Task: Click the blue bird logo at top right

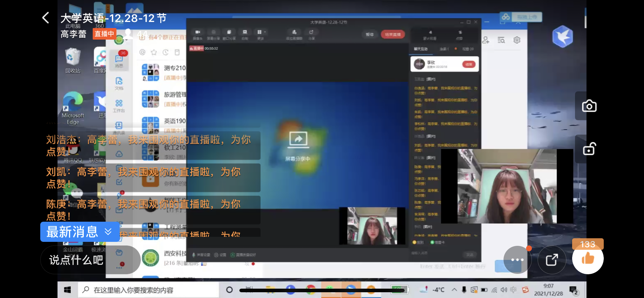Action: [x=562, y=37]
